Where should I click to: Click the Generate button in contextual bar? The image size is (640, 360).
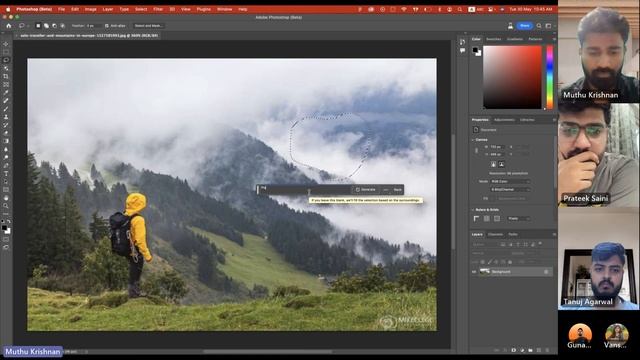tap(365, 190)
